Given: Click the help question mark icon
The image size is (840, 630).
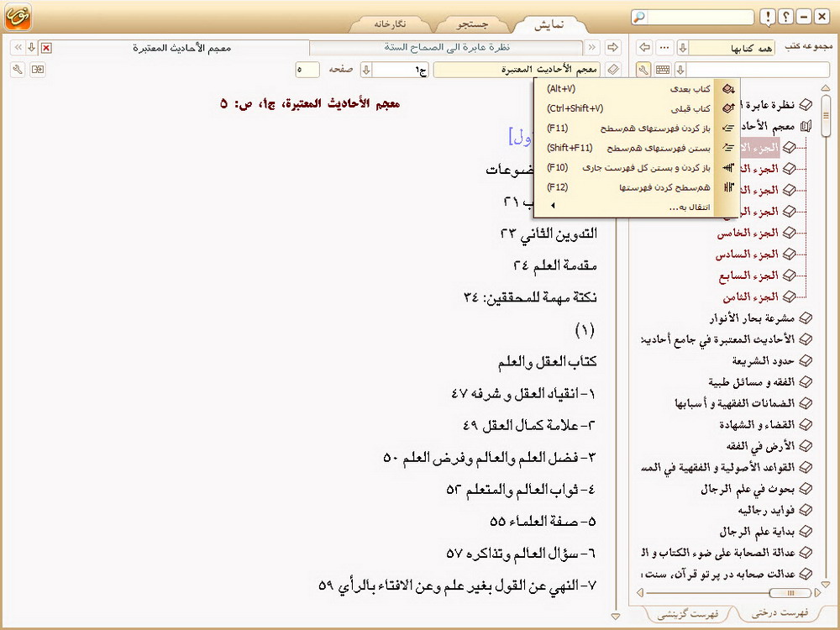Looking at the screenshot, I should (x=785, y=17).
